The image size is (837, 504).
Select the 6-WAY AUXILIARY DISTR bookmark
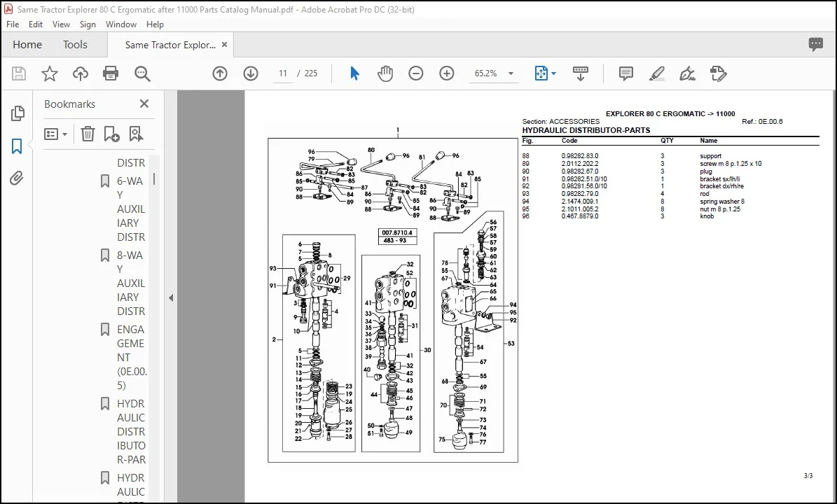coord(131,209)
